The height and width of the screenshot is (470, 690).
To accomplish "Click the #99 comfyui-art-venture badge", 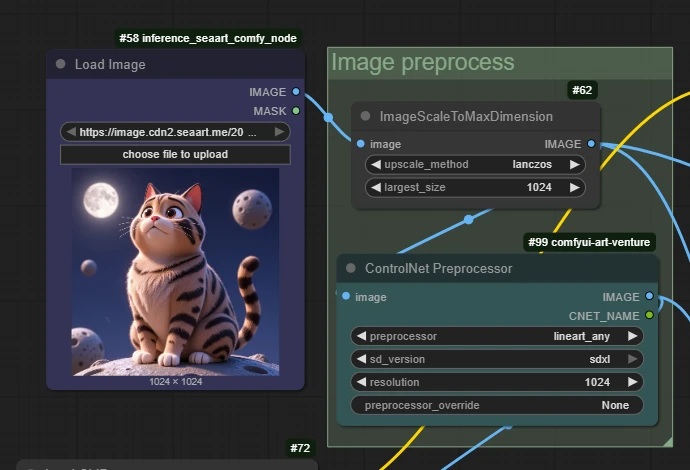I will tap(589, 242).
